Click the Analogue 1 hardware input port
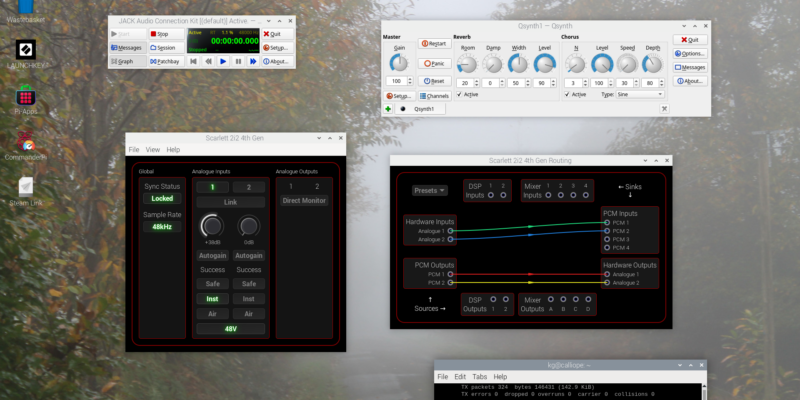800x400 pixels. coord(451,230)
